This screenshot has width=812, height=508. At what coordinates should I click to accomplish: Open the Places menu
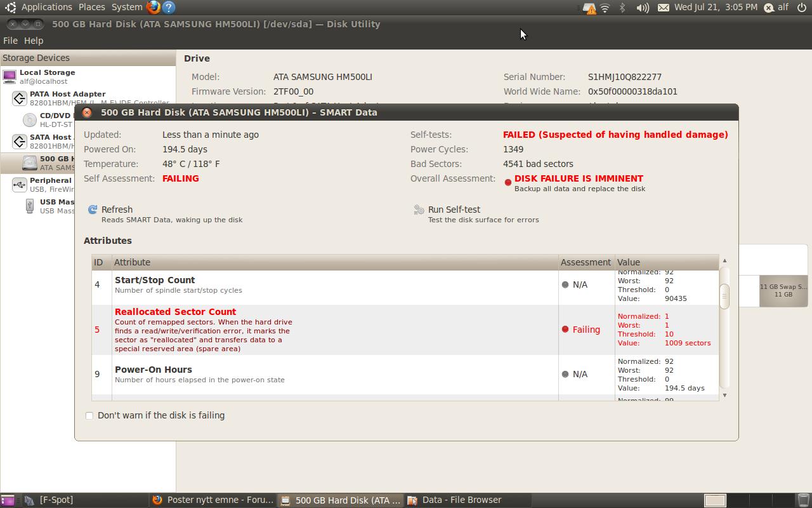point(92,7)
